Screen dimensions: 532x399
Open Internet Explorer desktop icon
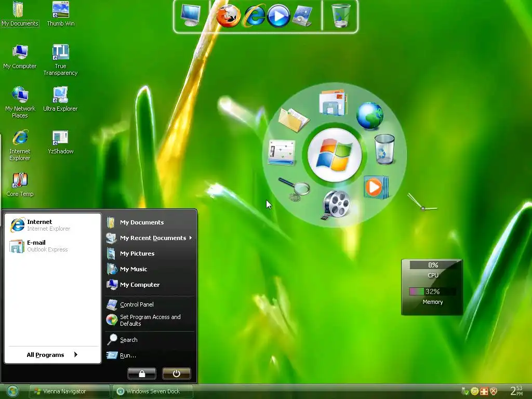point(20,145)
